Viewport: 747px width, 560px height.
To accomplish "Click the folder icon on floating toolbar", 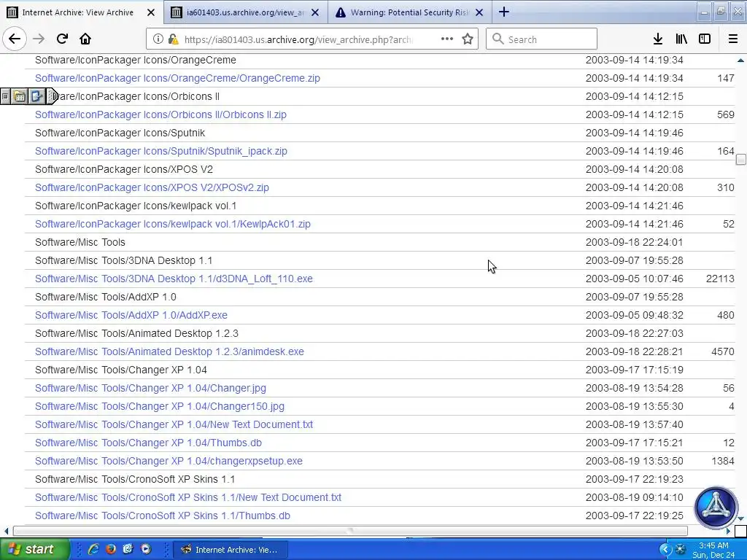I will (x=20, y=96).
